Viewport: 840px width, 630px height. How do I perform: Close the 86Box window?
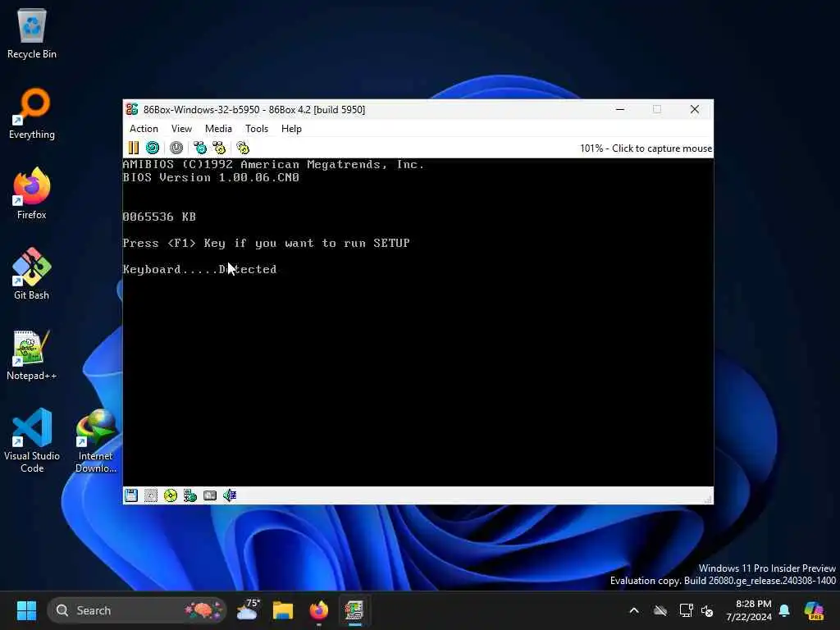pos(695,109)
